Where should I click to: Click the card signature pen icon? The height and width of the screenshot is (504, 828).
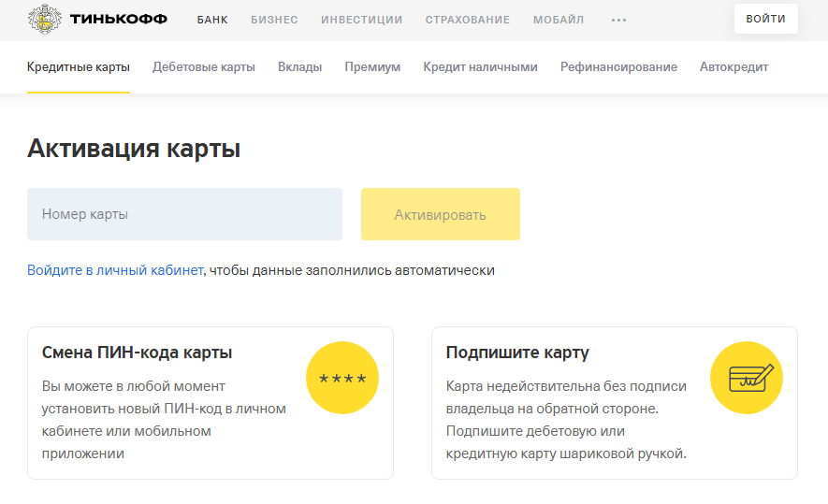pyautogui.click(x=747, y=378)
